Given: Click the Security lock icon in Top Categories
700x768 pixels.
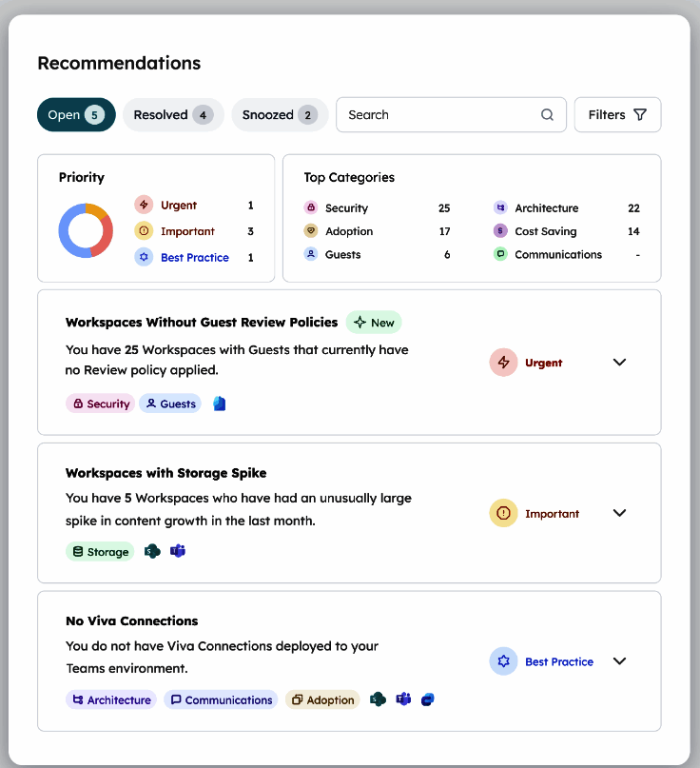Looking at the screenshot, I should (311, 207).
